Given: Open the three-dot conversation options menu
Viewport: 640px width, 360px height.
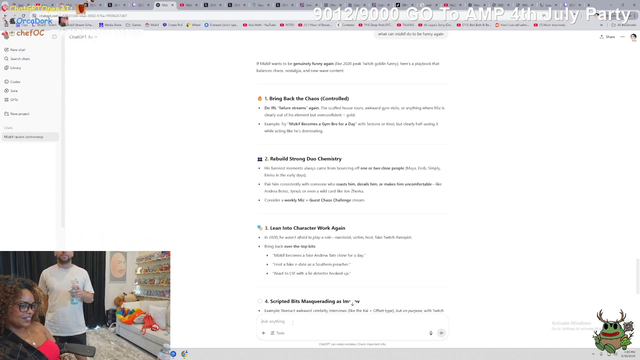Looking at the screenshot, I should [622, 37].
